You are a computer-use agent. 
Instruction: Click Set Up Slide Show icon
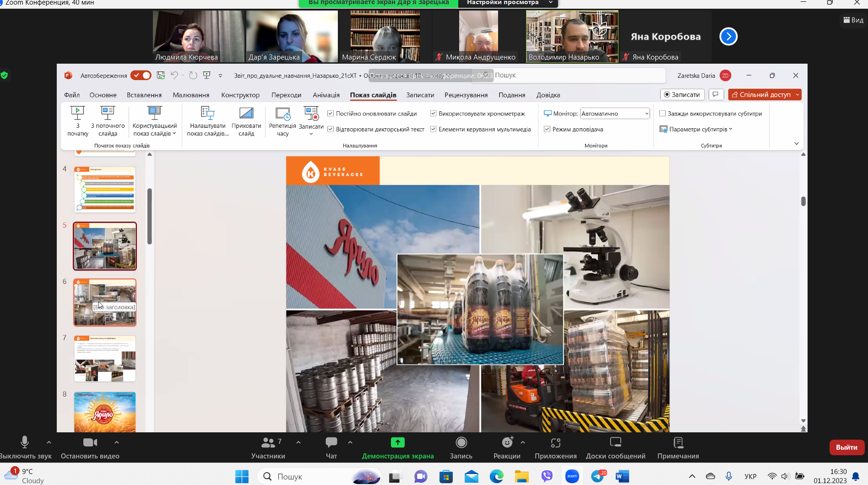coord(207,113)
